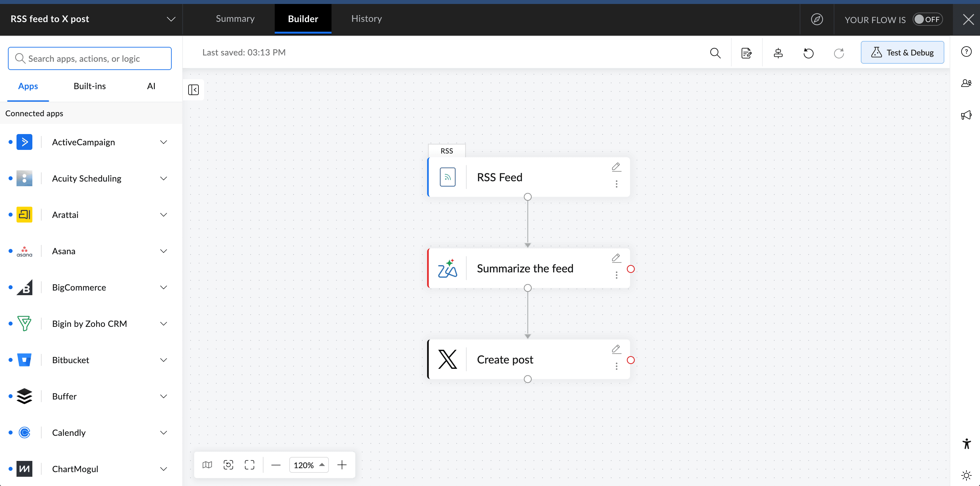Image resolution: width=980 pixels, height=486 pixels.
Task: Expand the Arattai app chevron
Action: click(x=163, y=215)
